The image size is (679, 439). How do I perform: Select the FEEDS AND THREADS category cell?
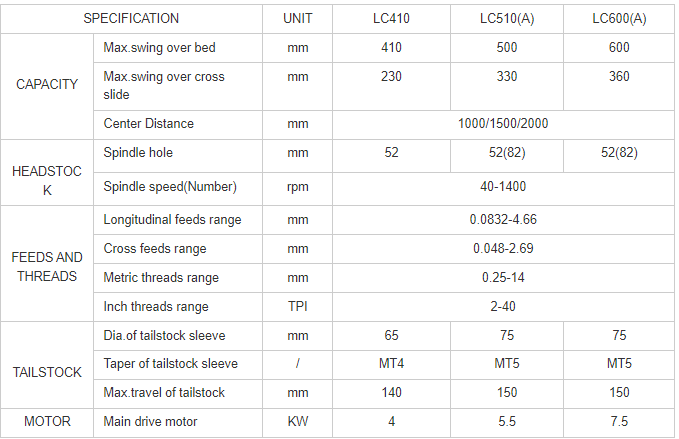pos(47,266)
